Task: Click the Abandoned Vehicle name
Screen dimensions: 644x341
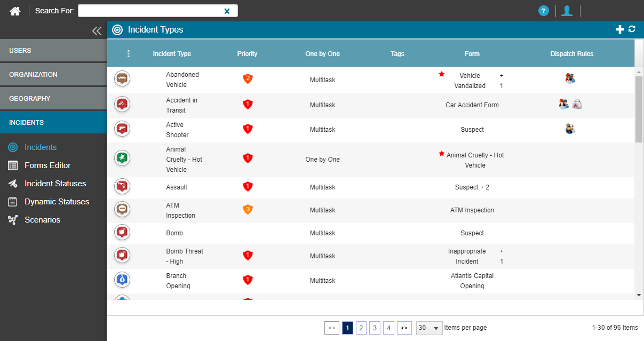Action: coord(182,80)
